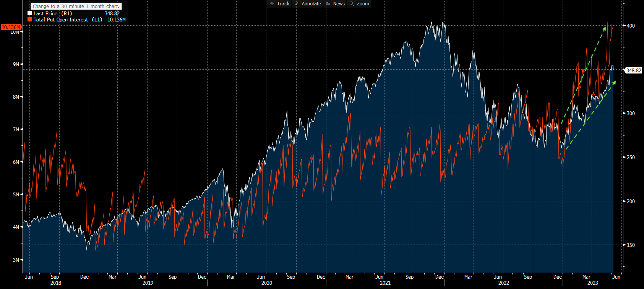The height and width of the screenshot is (289, 644).
Task: Select the Total Put Open Interest legend entry
Action: coord(68,20)
